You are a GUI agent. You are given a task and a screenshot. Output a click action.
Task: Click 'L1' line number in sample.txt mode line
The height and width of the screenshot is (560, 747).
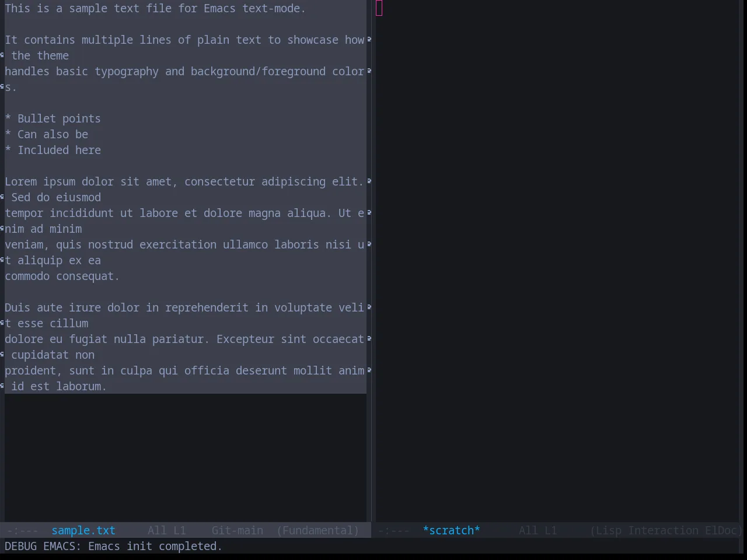(180, 530)
